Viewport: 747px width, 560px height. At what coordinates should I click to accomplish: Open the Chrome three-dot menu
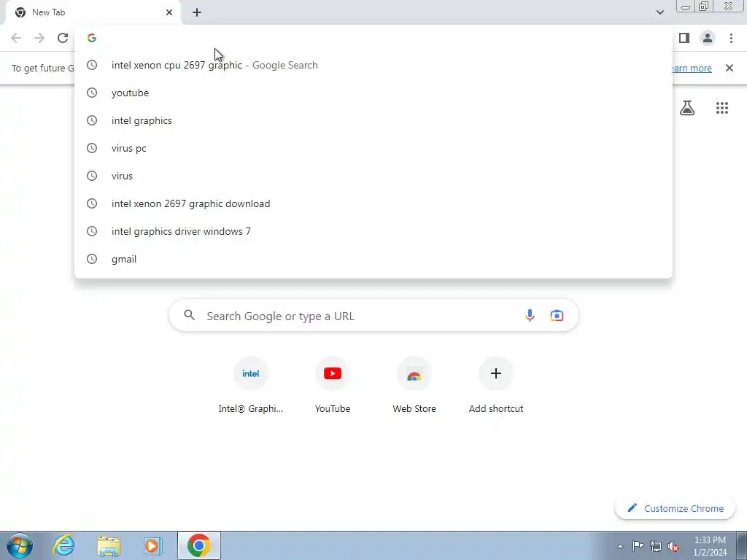(731, 38)
